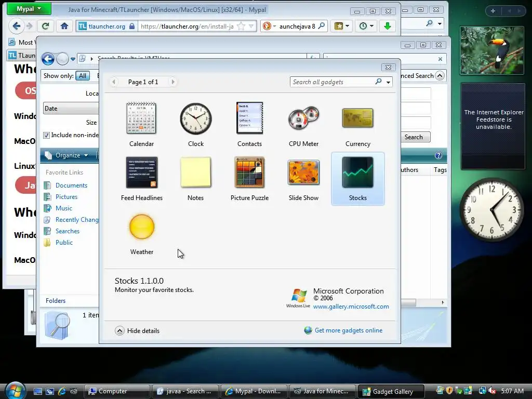Image resolution: width=532 pixels, height=399 pixels.
Task: Open the Mypal home page
Action: pyautogui.click(x=64, y=26)
